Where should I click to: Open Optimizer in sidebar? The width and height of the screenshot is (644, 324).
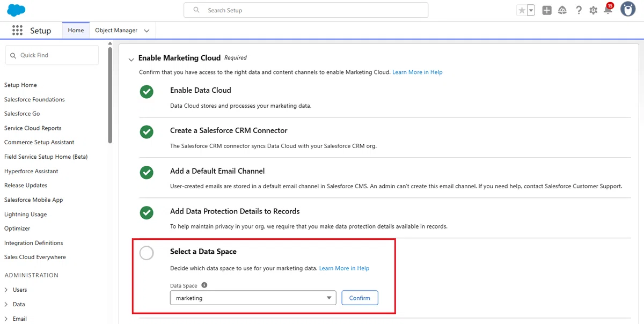17,229
